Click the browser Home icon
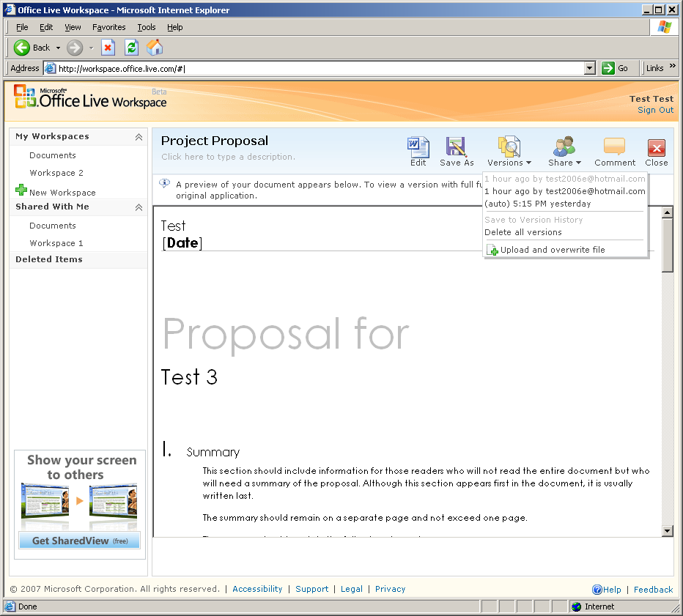The width and height of the screenshot is (683, 616). [x=155, y=48]
